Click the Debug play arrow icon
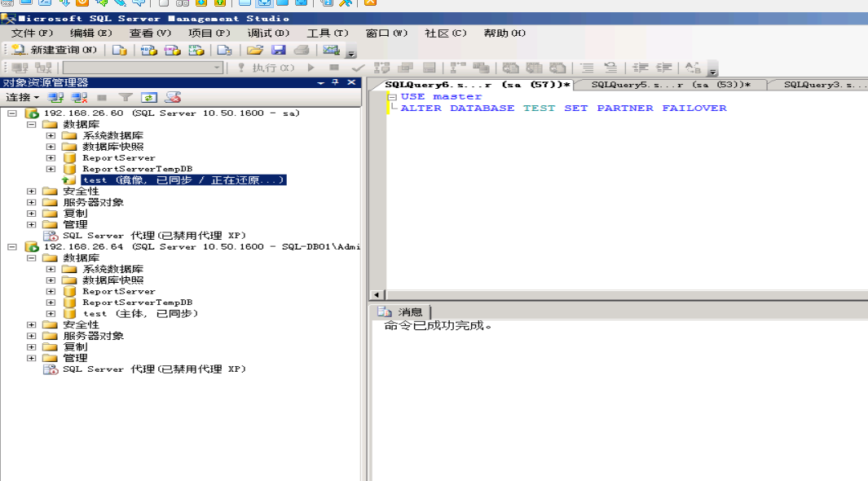 click(x=311, y=68)
